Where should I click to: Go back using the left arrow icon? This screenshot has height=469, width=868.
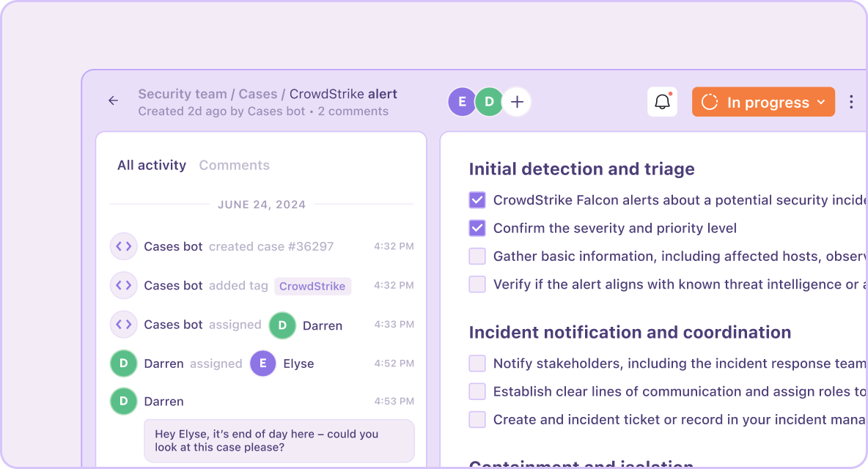pos(114,100)
